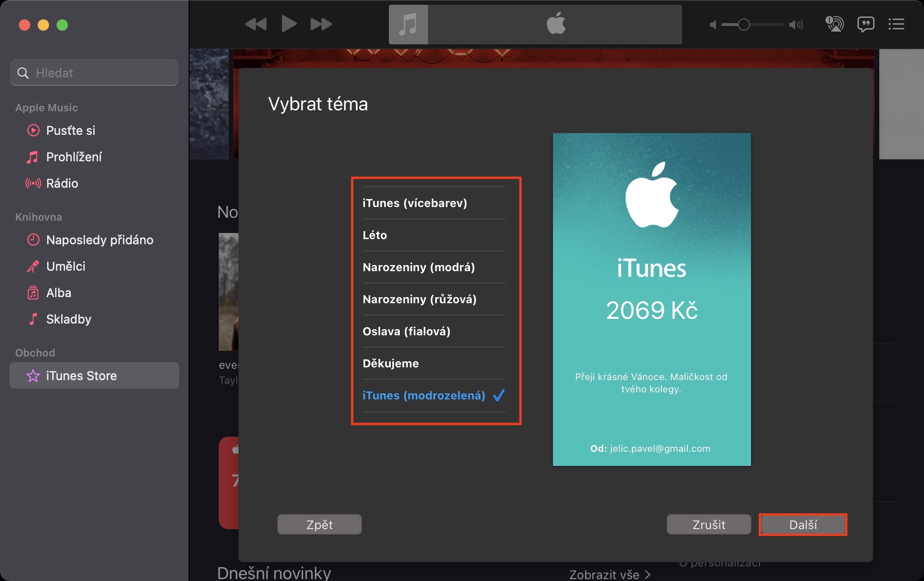This screenshot has width=924, height=581.
Task: Show the Up Next list icon
Action: [896, 24]
